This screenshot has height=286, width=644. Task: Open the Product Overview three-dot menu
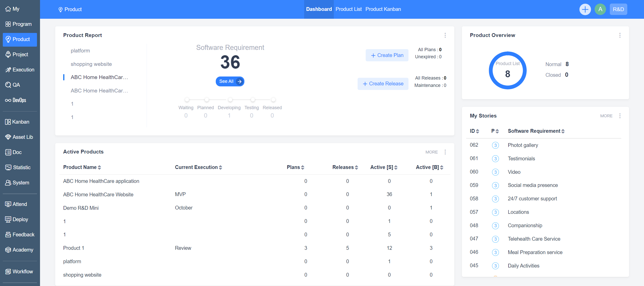[x=620, y=35]
